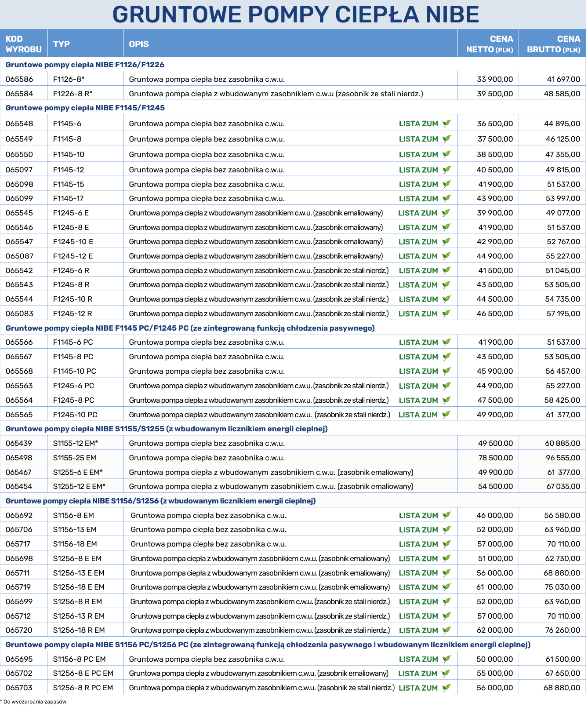Click net price 78 500,00
This screenshot has width=588, height=707.
(x=496, y=458)
